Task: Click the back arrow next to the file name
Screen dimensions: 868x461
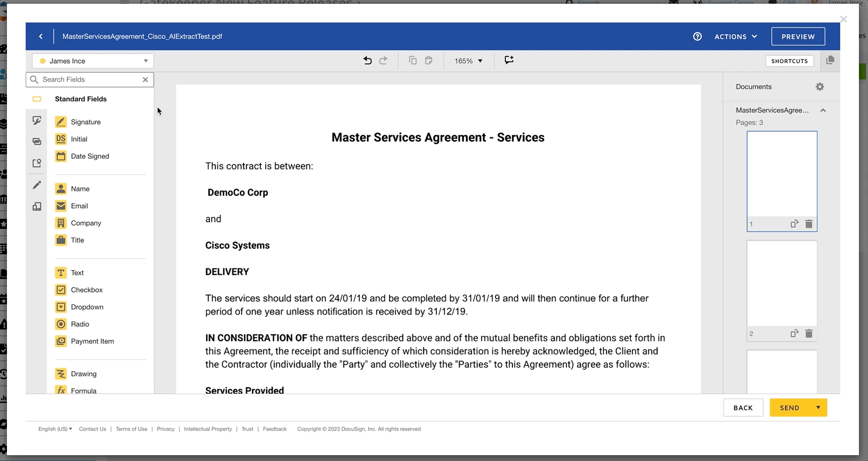Action: [41, 36]
